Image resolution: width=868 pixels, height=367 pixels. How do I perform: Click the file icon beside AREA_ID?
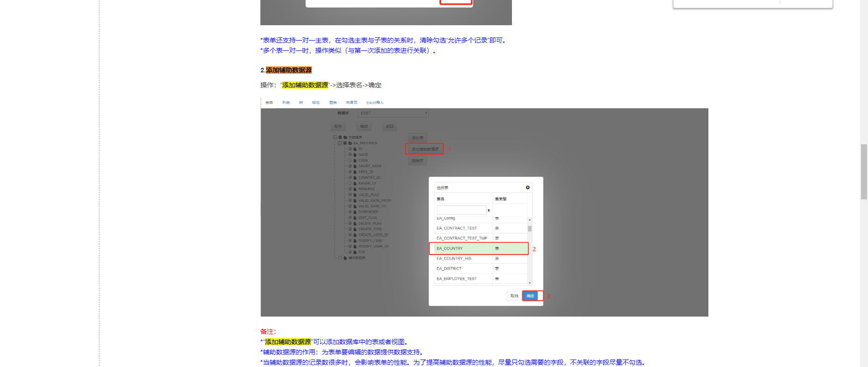[x=355, y=172]
